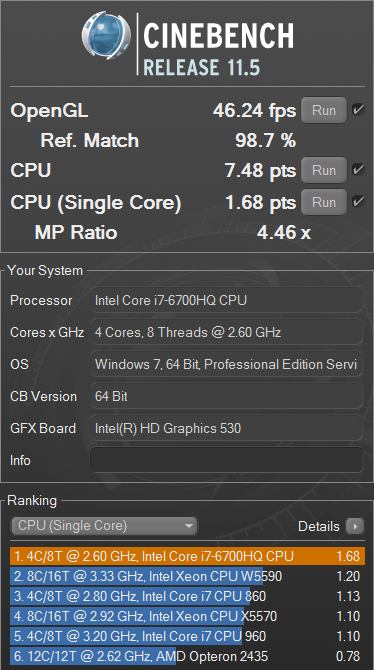Select the AMD Opteron 2435 ranking row
This screenshot has width=374, height=670.
(187, 656)
